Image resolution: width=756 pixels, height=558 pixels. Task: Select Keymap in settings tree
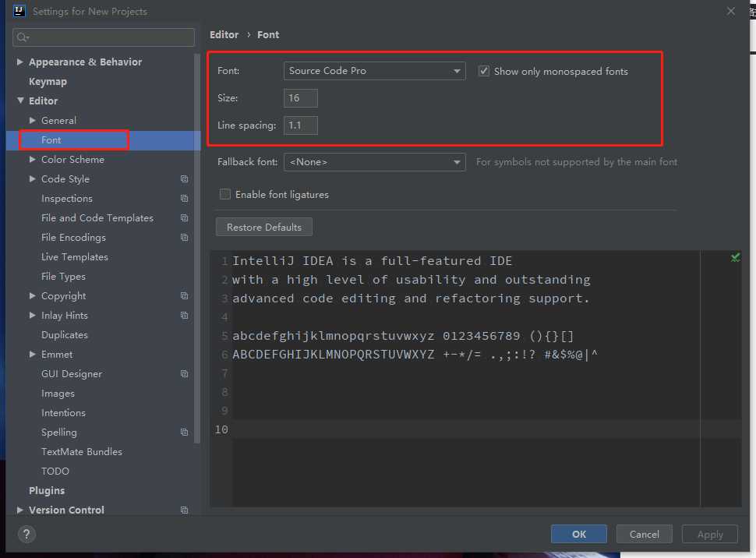pos(48,82)
